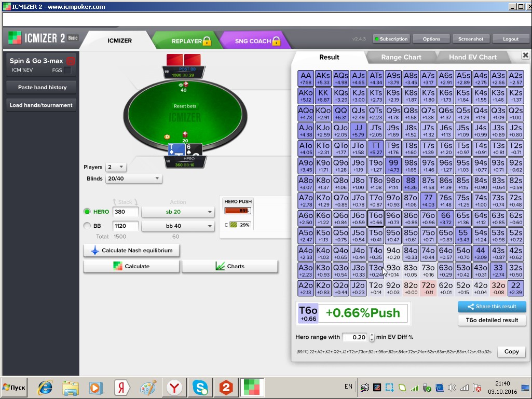Open Yandex Browser 'Y' taskbar icon
The image size is (532, 399).
[174, 388]
